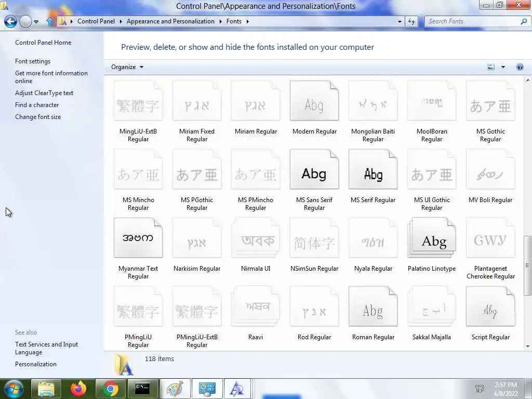This screenshot has height=399, width=532.
Task: Go up one folder level
Action: 50,21
